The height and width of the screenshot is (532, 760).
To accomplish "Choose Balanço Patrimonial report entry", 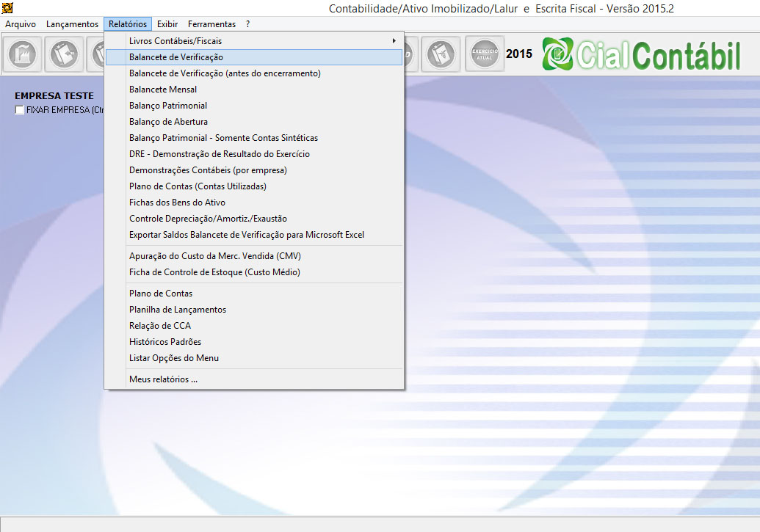I will [x=168, y=106].
